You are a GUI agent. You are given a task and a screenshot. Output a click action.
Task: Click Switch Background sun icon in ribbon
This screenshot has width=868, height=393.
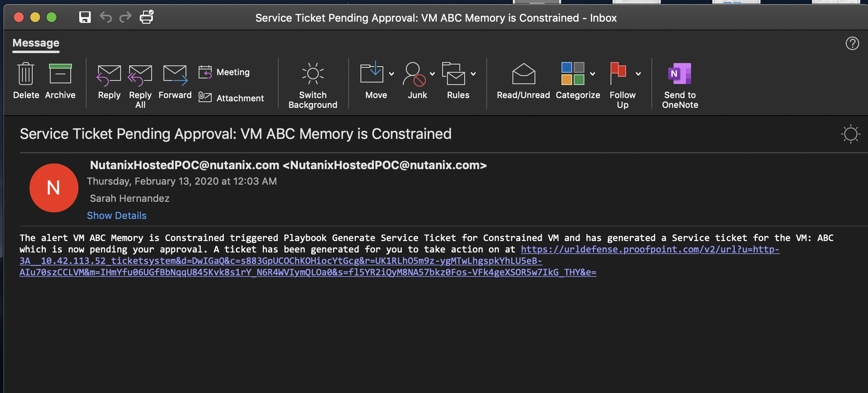313,74
